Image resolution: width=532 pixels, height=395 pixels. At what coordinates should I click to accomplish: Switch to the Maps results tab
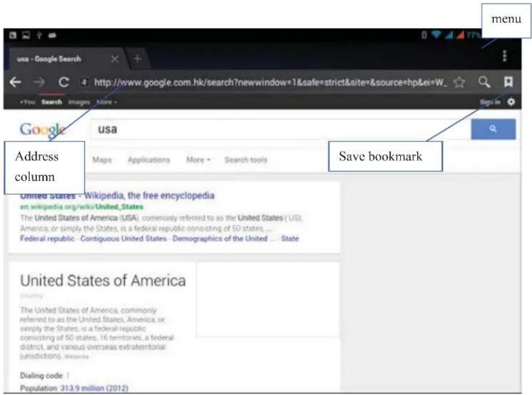102,159
